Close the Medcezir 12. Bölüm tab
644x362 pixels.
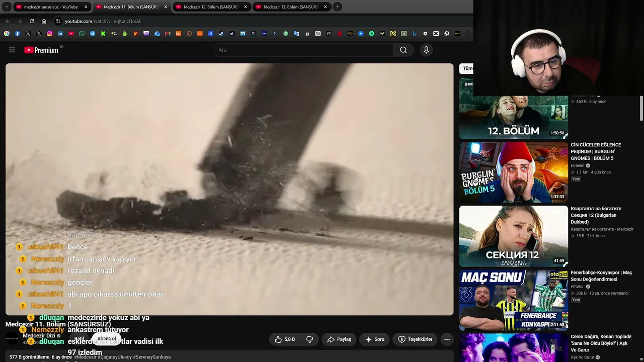click(x=245, y=7)
